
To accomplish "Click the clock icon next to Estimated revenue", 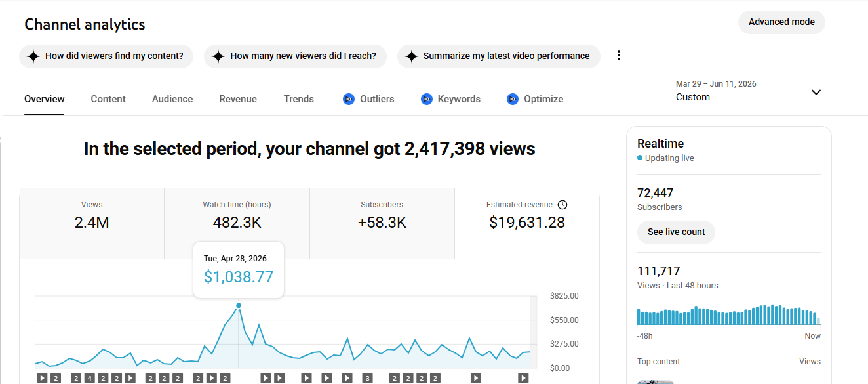I will click(562, 205).
